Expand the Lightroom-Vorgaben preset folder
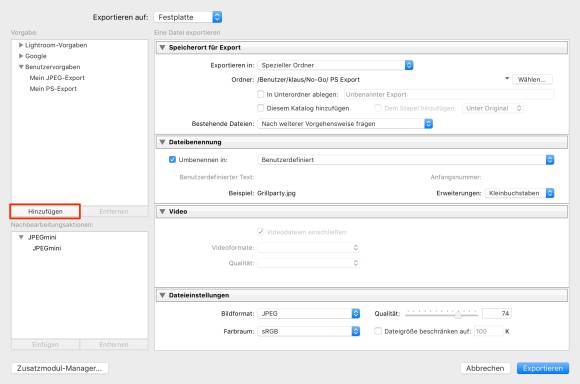580x384 pixels. click(21, 45)
